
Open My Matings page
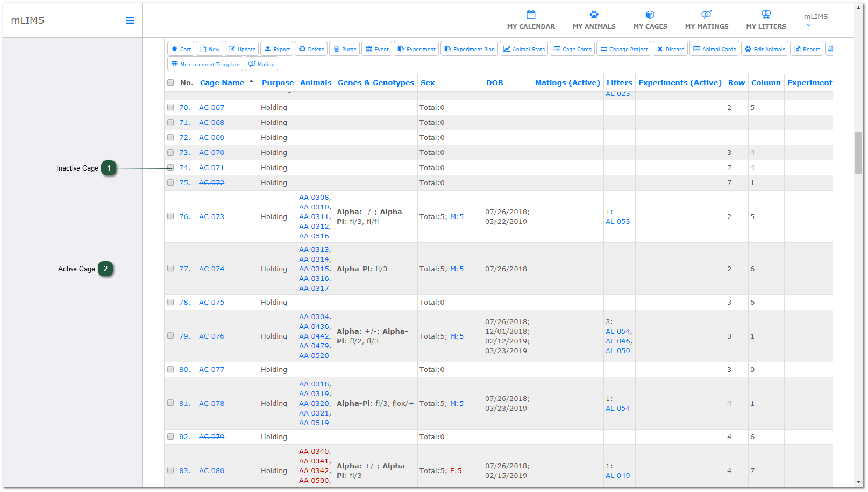[707, 20]
